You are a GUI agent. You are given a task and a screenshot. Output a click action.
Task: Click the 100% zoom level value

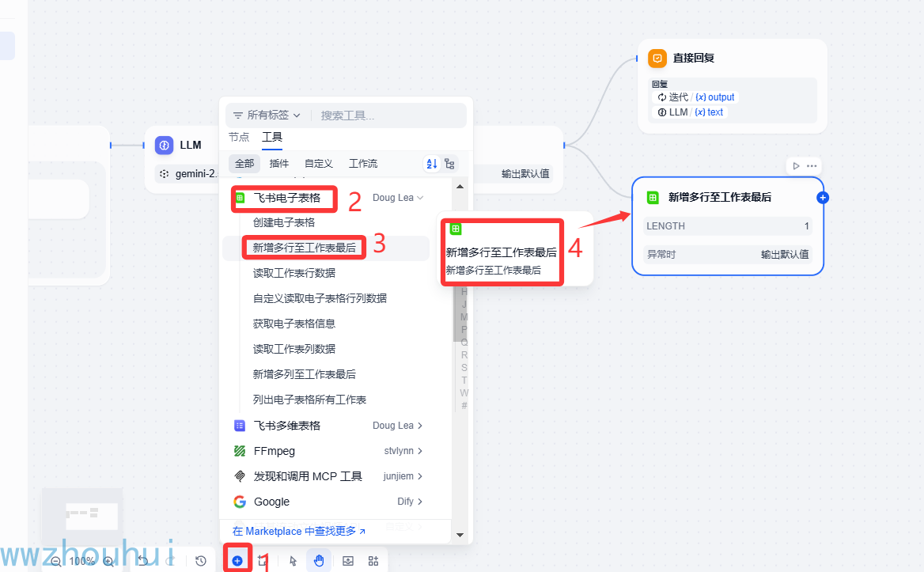82,562
